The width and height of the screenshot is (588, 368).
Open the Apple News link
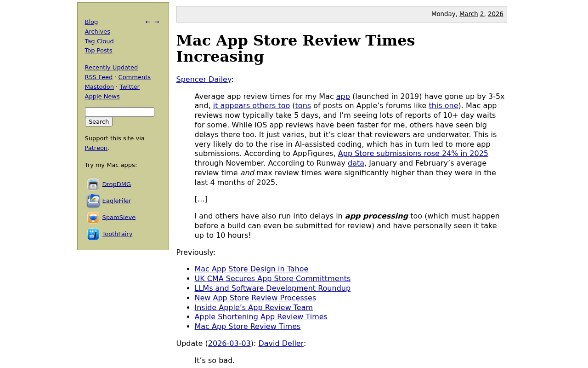click(102, 97)
